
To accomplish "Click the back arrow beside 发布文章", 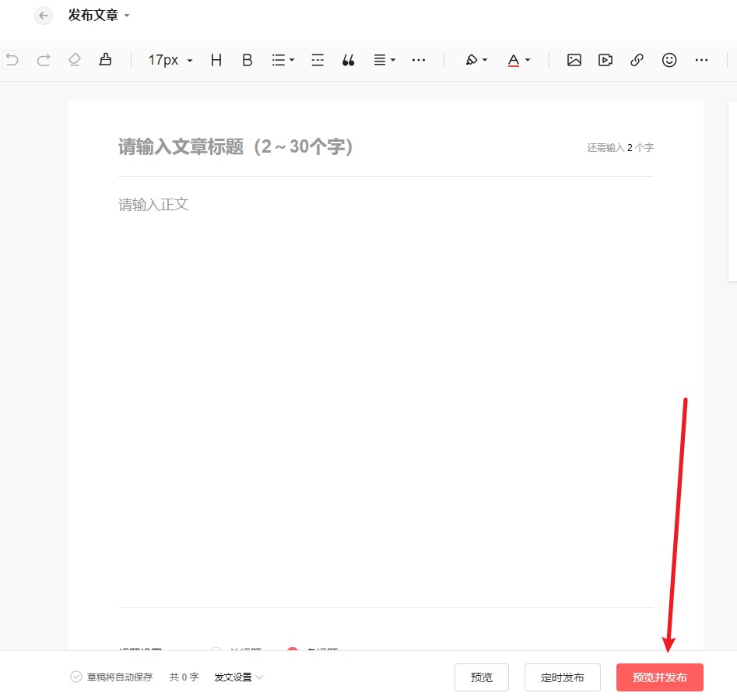I will 43,16.
